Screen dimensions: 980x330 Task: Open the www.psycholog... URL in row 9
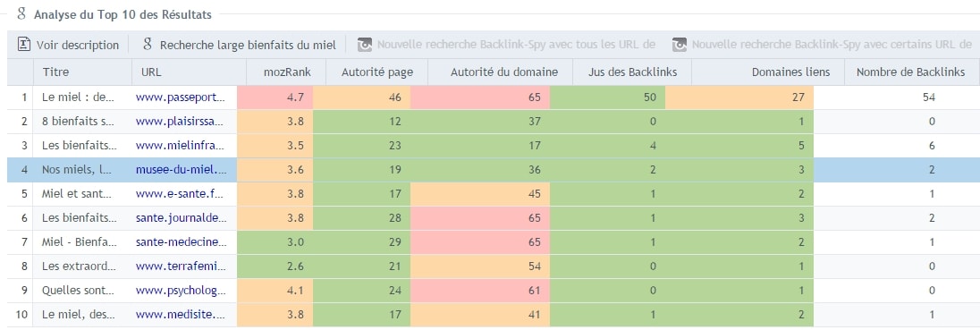182,291
